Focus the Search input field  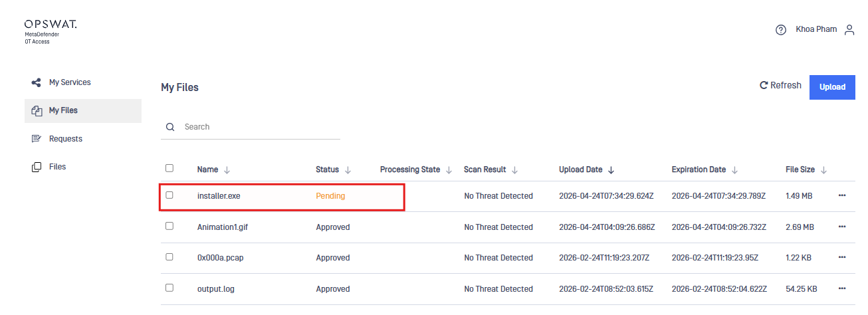pos(259,127)
